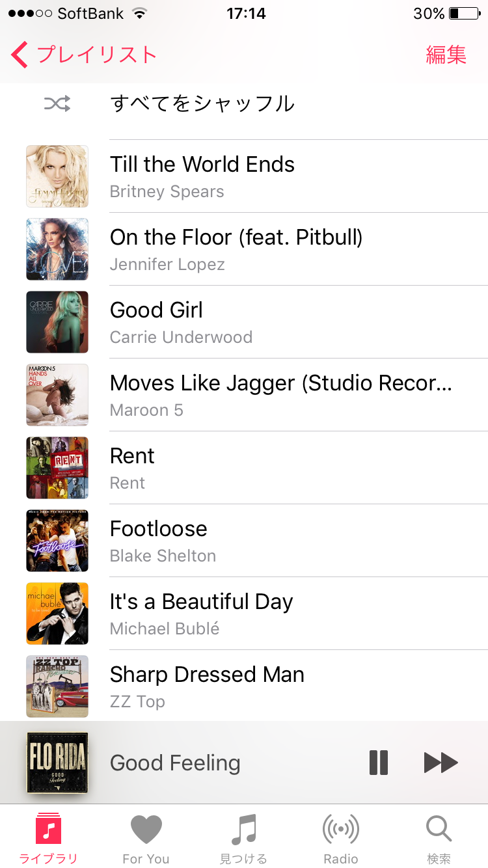Tap the shuffle arrows icon
488x868 pixels.
tap(57, 103)
